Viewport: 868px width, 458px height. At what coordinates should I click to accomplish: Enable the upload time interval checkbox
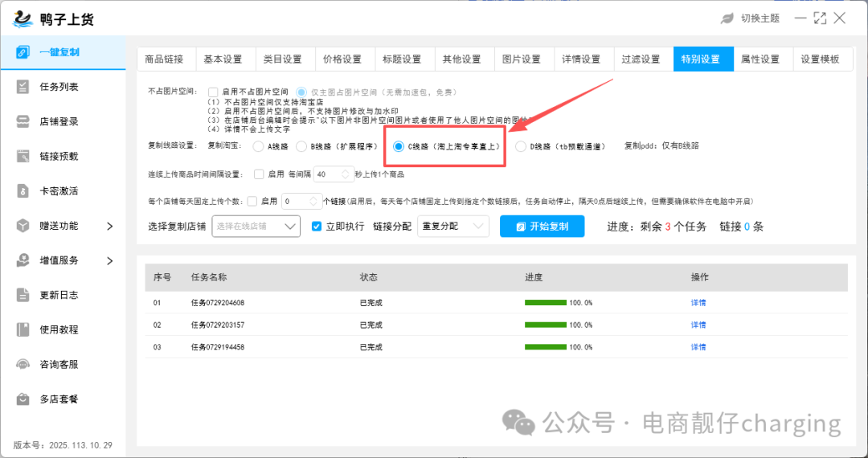pos(259,174)
